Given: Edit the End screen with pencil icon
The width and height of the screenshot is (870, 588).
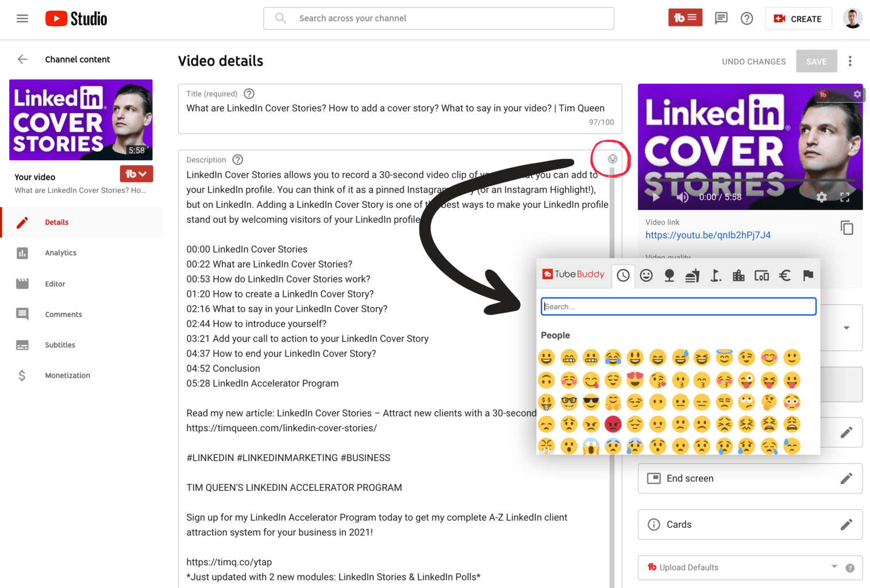Looking at the screenshot, I should (846, 478).
